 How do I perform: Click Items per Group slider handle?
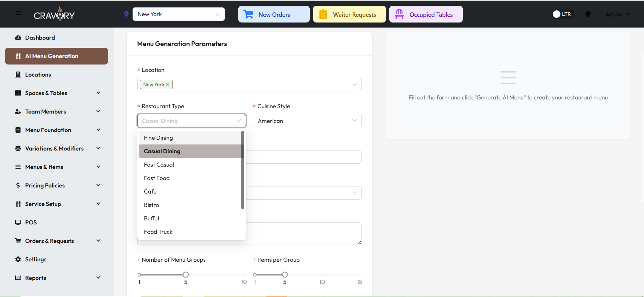tap(285, 274)
